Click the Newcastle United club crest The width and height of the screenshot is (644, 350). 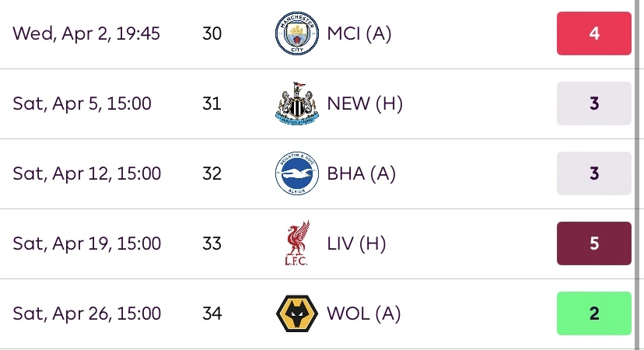(297, 103)
